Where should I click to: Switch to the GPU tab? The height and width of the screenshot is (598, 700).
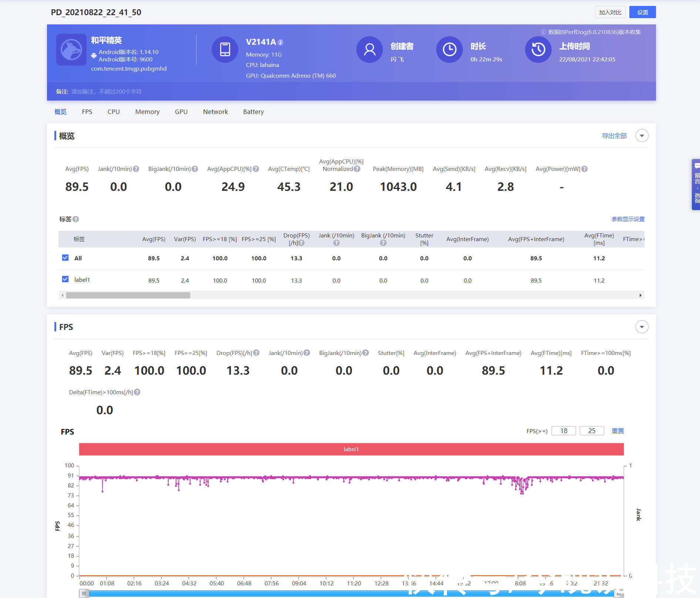(x=181, y=112)
